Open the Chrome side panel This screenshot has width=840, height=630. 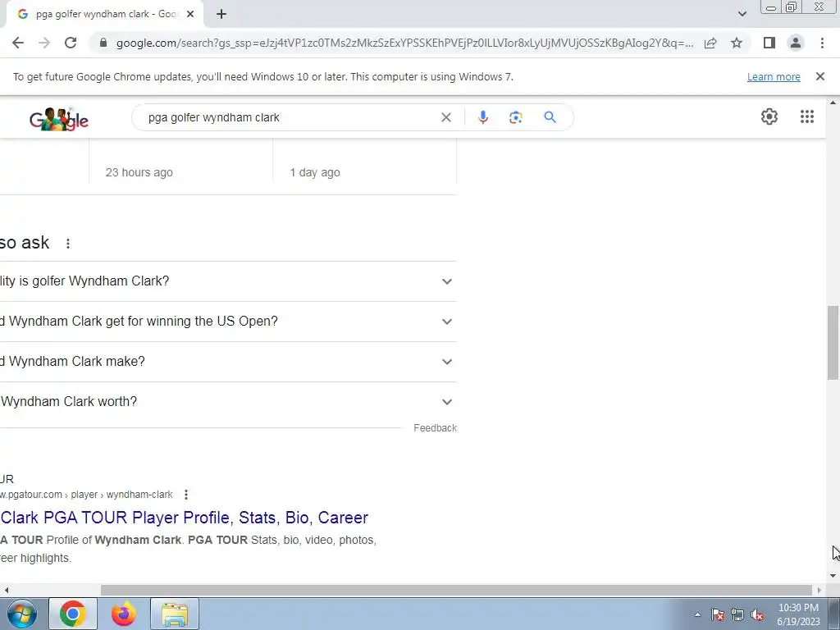(769, 43)
